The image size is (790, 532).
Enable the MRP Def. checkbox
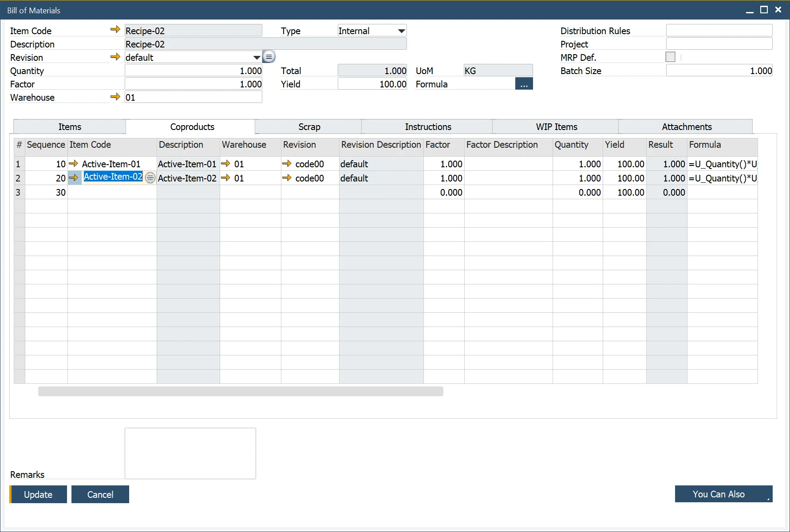click(671, 57)
